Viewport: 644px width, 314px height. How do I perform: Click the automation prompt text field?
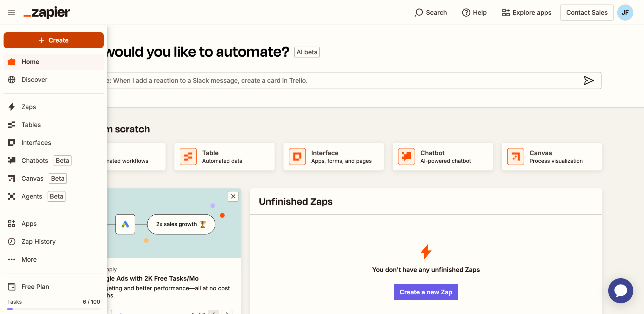point(327,81)
